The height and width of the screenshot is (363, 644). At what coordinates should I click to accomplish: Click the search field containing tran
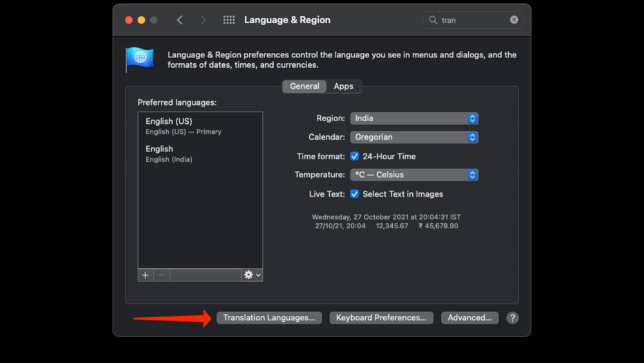pos(473,20)
